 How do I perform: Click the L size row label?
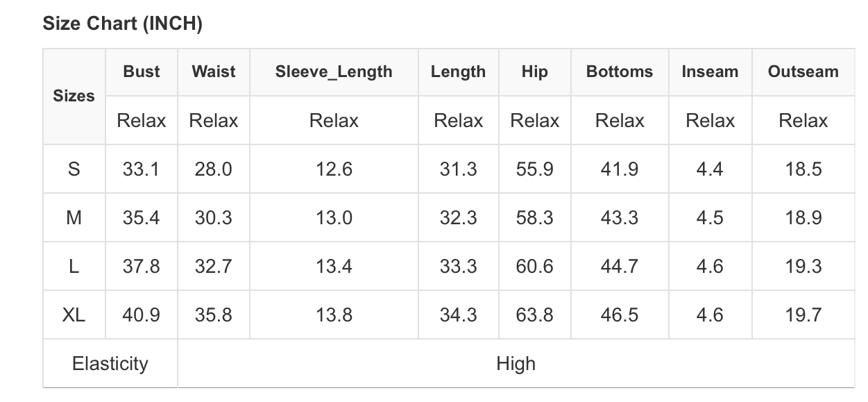tap(74, 266)
